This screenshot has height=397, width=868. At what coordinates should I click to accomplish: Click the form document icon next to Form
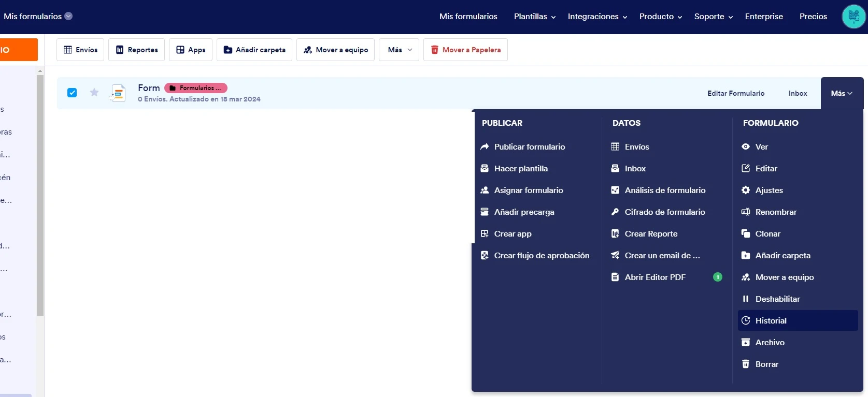click(118, 93)
